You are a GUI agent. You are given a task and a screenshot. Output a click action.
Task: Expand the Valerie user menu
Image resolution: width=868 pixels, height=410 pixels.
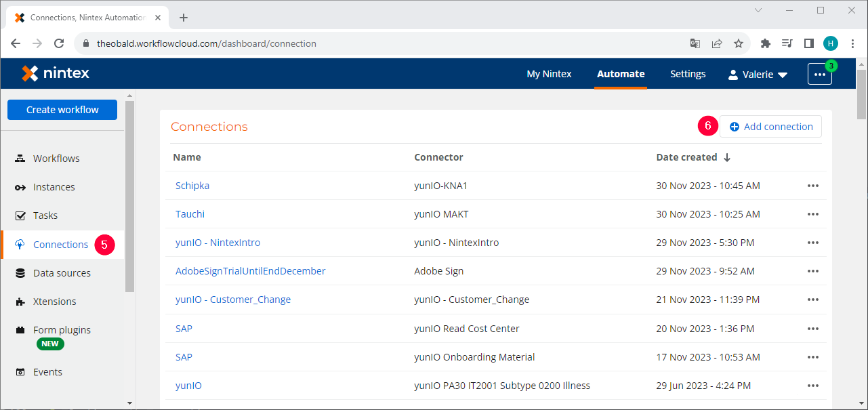pos(758,74)
